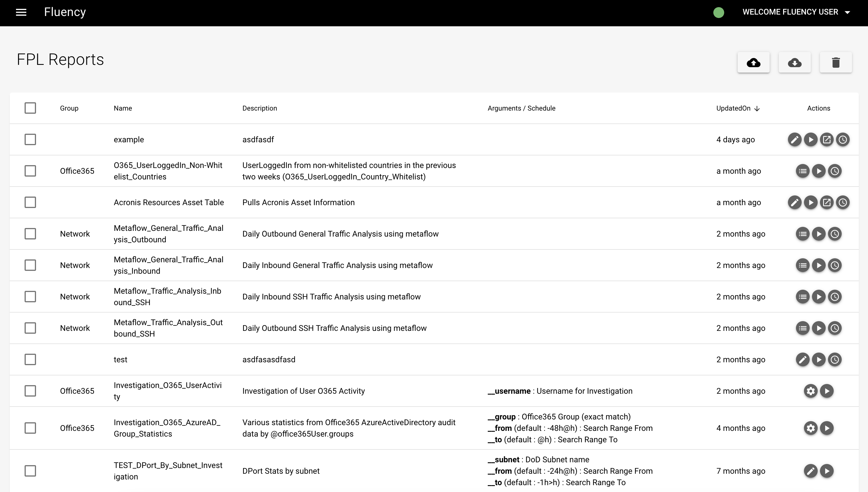
Task: Open settings gear for Investigation_O365_UserActivity
Action: [x=811, y=391]
